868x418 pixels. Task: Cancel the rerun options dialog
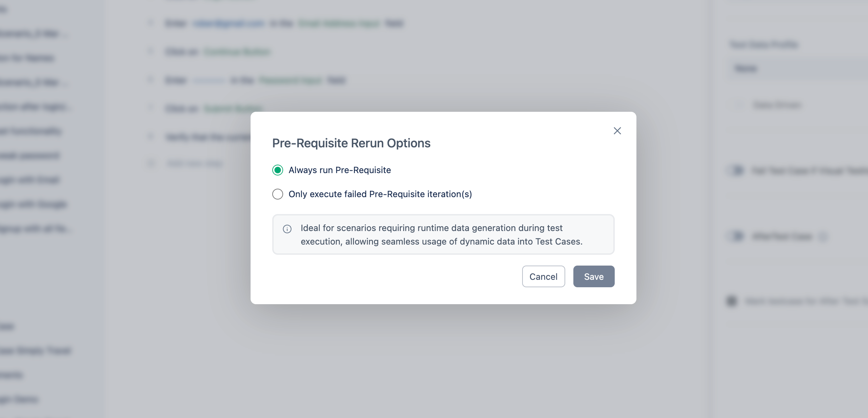544,276
